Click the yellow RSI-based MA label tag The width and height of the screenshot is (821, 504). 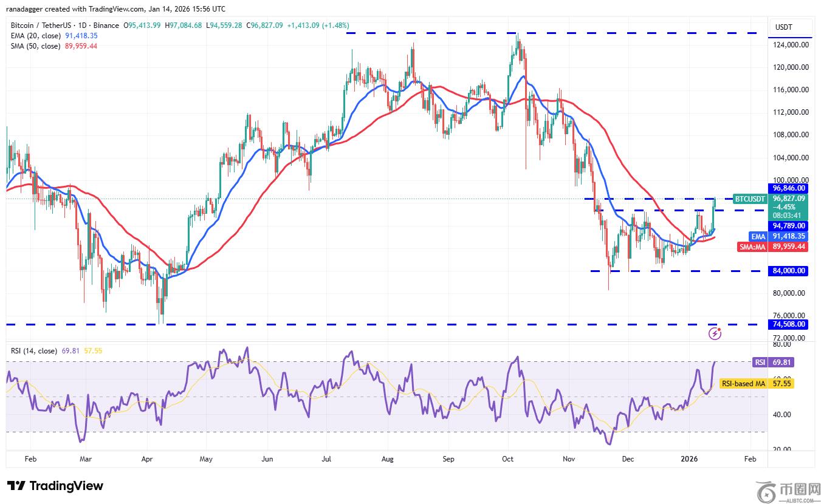(743, 384)
